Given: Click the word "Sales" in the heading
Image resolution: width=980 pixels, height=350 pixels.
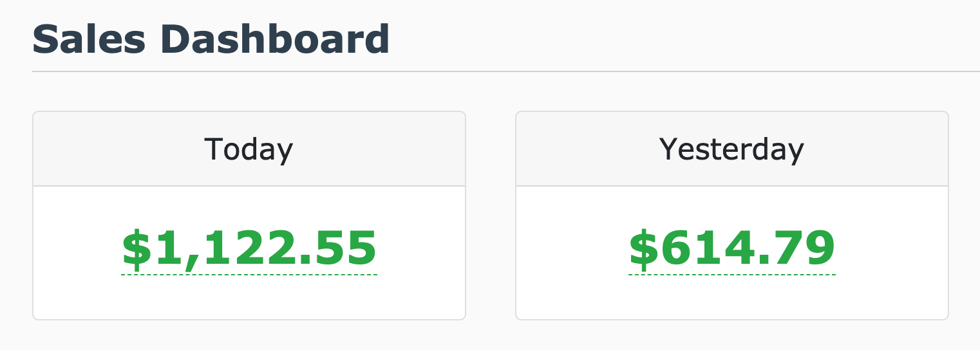Looking at the screenshot, I should 89,40.
